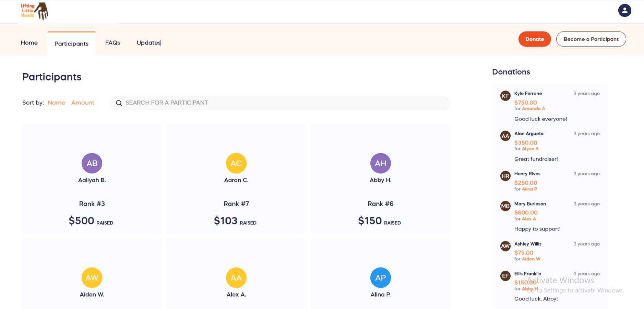
Task: Sort participants by Name
Action: click(x=56, y=103)
